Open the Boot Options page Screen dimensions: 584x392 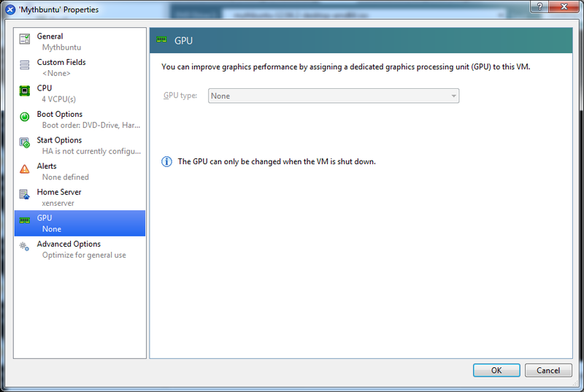click(x=80, y=120)
